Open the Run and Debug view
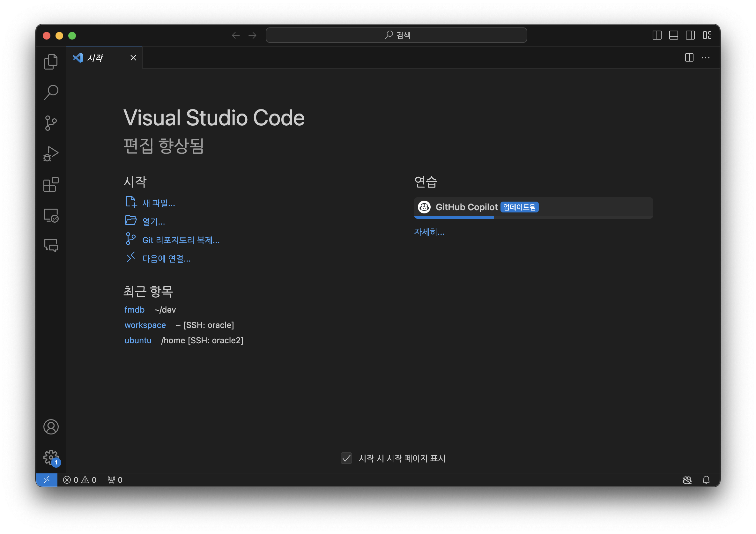The width and height of the screenshot is (756, 534). [51, 154]
